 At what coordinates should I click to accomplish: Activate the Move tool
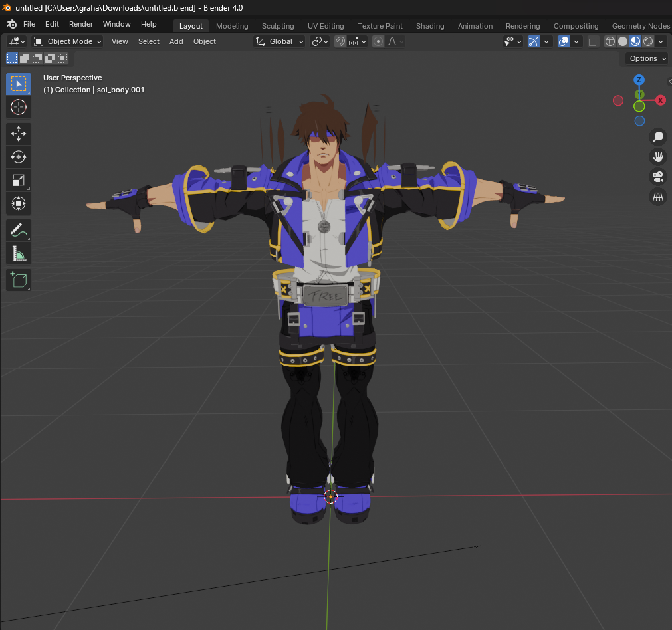19,134
